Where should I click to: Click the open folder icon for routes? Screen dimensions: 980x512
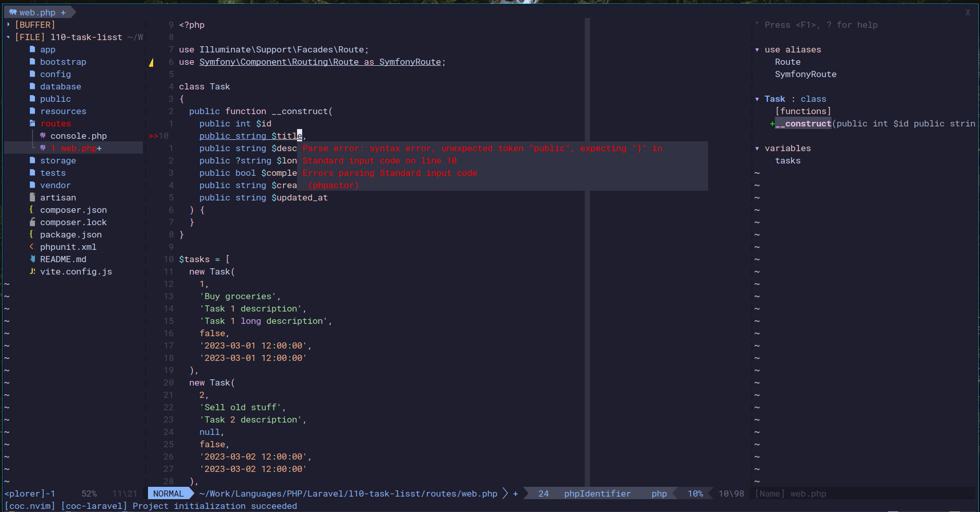coord(32,123)
